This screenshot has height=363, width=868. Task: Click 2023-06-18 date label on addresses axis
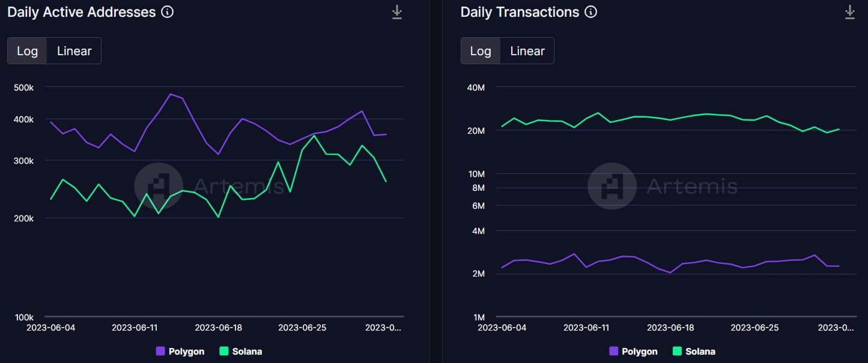click(219, 328)
